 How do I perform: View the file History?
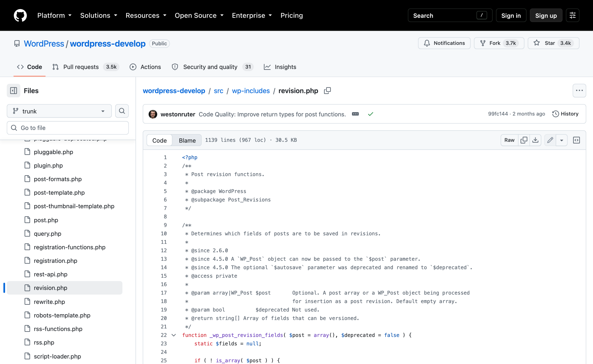[x=565, y=114]
